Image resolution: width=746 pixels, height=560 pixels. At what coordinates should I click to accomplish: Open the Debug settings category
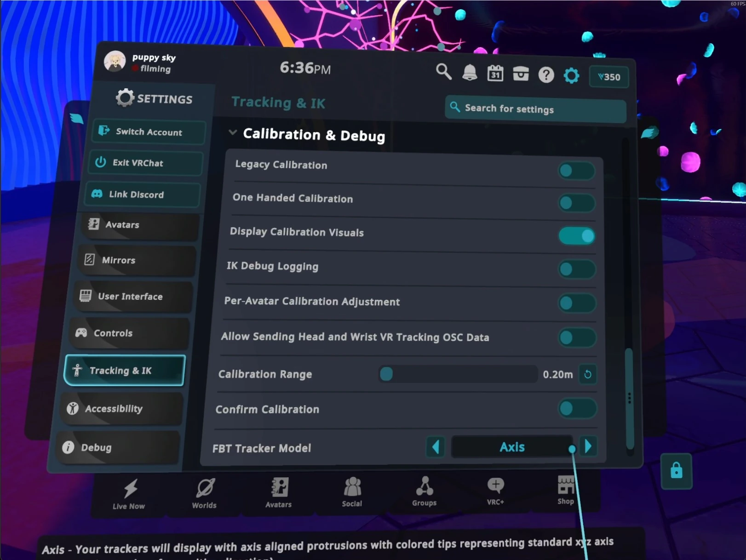click(x=117, y=447)
